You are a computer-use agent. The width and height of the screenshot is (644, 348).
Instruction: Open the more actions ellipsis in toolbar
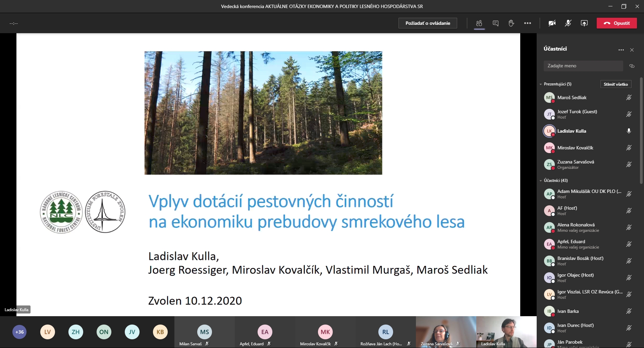pos(527,23)
